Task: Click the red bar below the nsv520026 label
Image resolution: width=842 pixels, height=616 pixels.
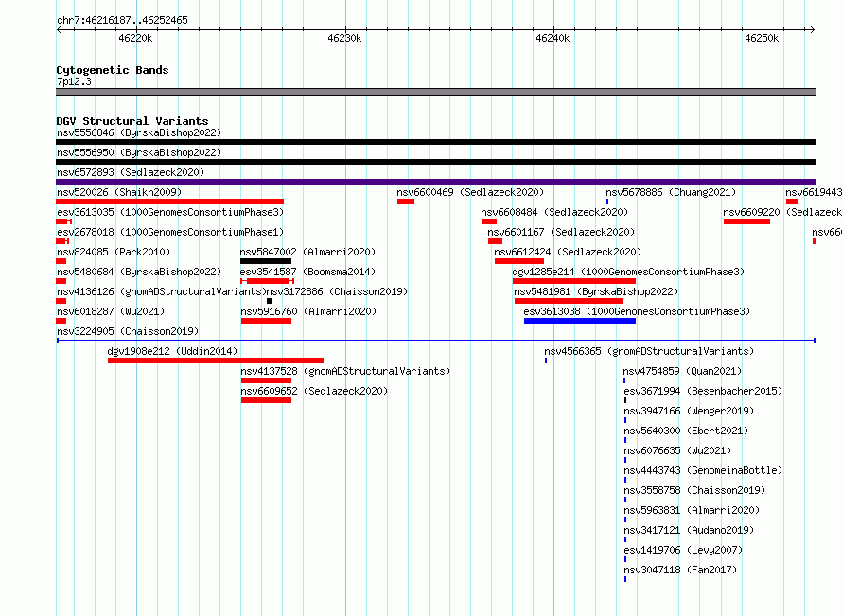Action: (x=169, y=202)
